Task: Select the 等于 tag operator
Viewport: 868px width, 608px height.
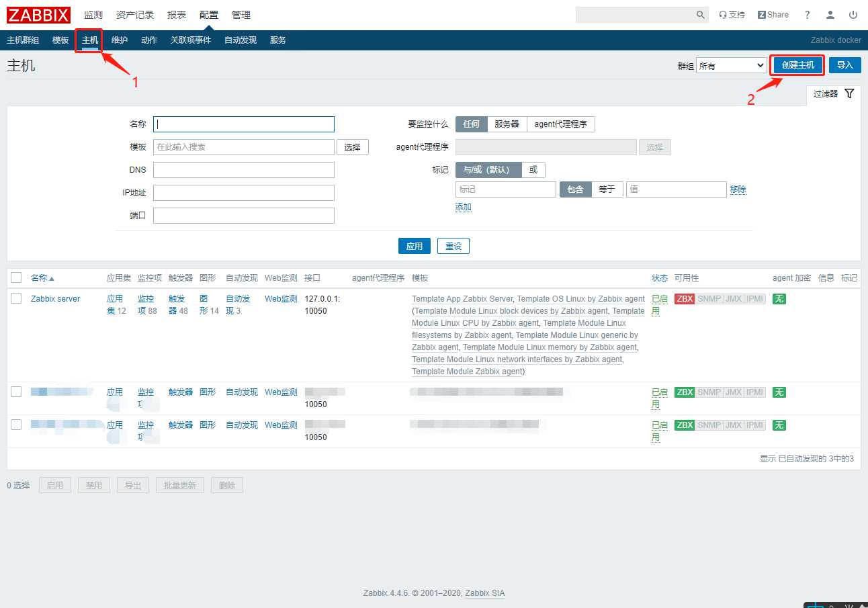Action: coord(607,189)
